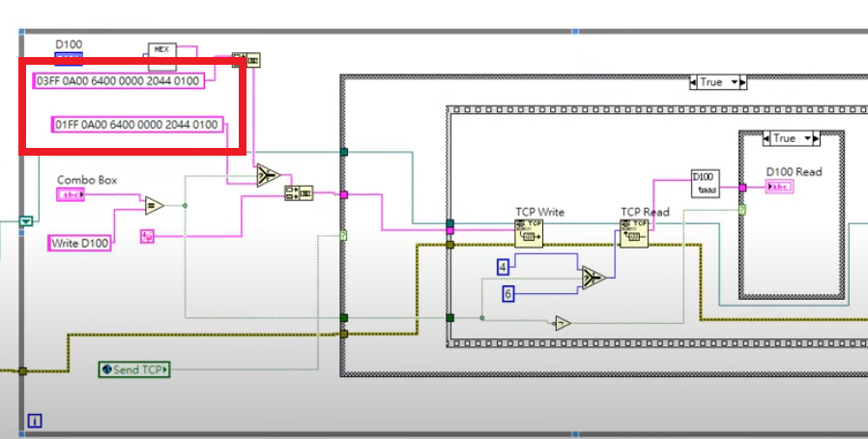Click the 03FF 0A00 string constant field
The height and width of the screenshot is (439, 868).
pos(118,81)
